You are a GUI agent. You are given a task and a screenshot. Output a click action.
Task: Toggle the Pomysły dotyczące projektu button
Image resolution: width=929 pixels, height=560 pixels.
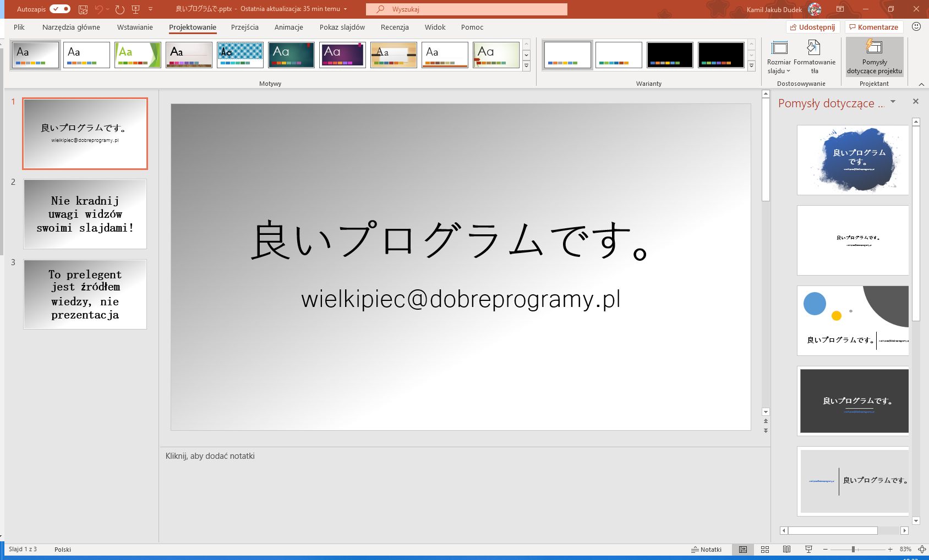(x=875, y=57)
